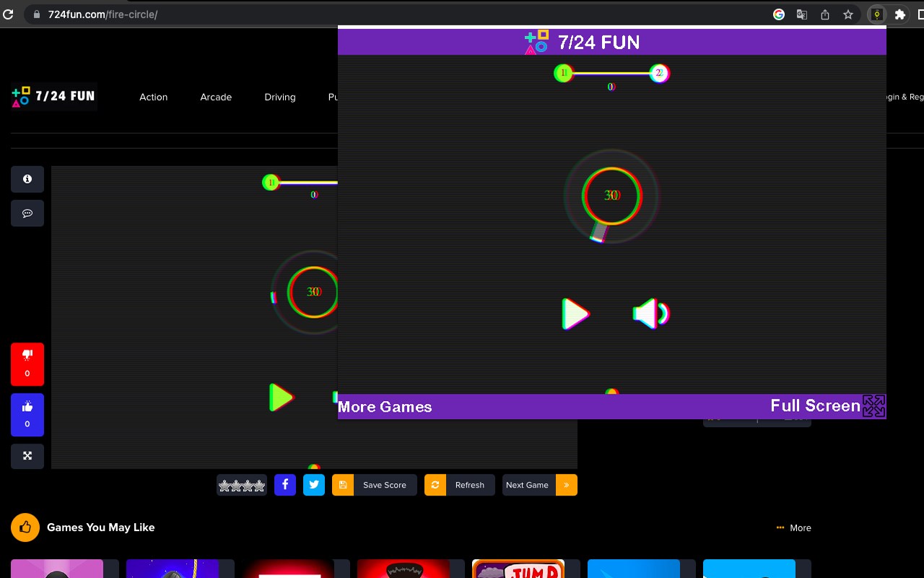Reload the game with the Refresh circular-arrow icon
This screenshot has width=924, height=578.
pyautogui.click(x=435, y=485)
